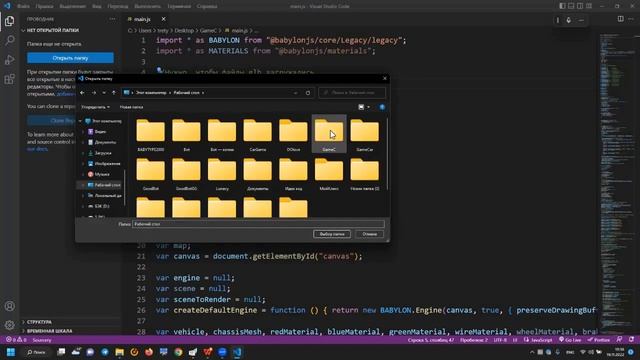Select the GameCar folder

point(364,135)
